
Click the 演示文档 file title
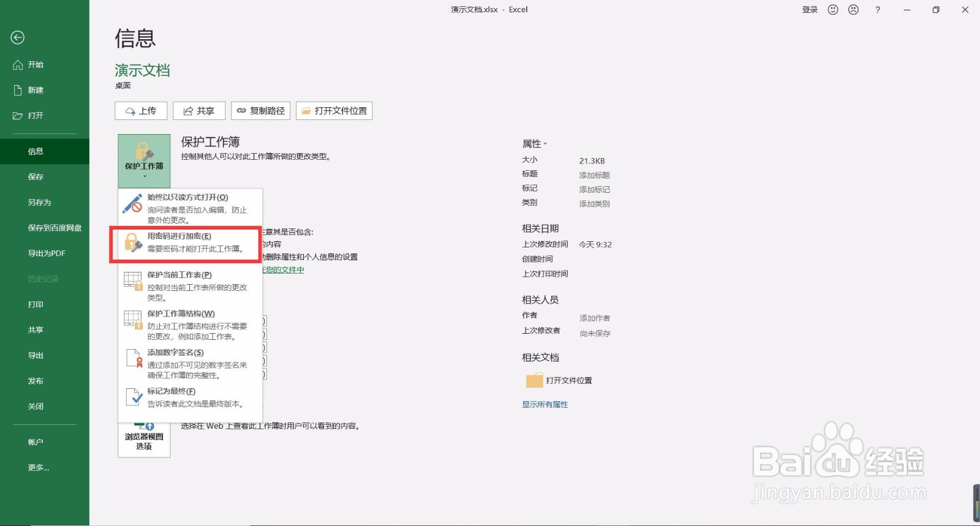point(142,70)
